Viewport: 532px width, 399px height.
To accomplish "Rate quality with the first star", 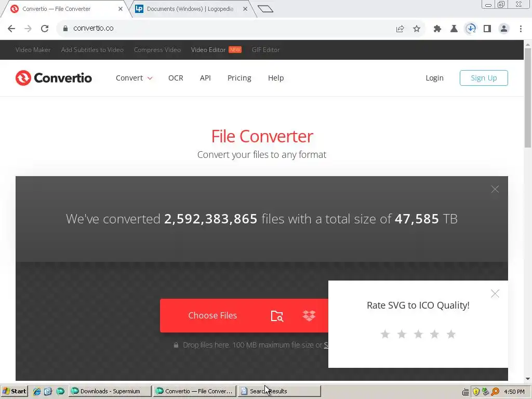I will [x=385, y=335].
